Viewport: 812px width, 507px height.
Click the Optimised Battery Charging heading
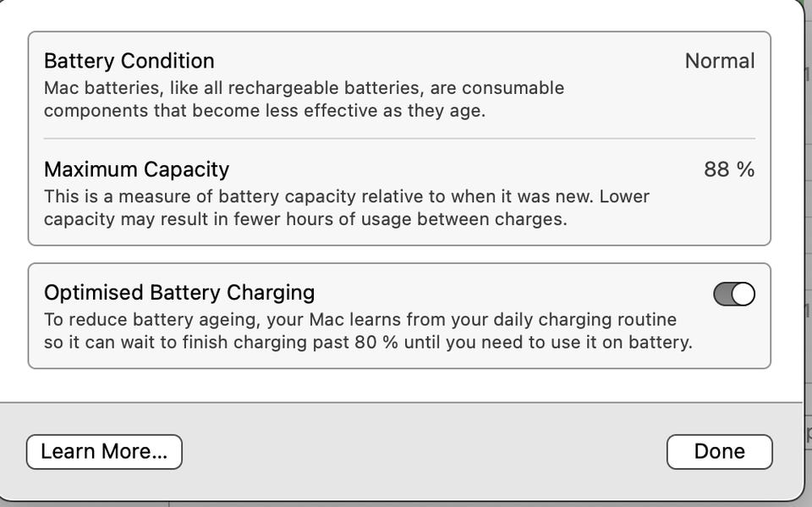click(x=179, y=293)
